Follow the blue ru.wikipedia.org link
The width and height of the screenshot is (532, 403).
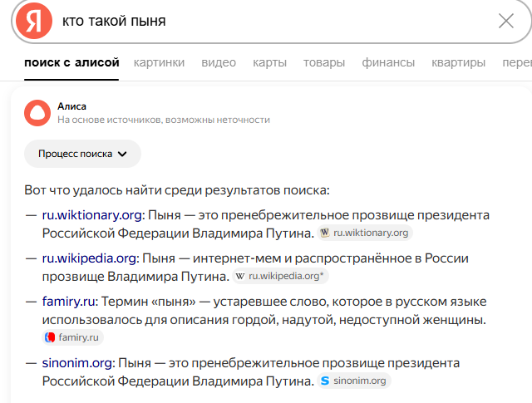(90, 258)
